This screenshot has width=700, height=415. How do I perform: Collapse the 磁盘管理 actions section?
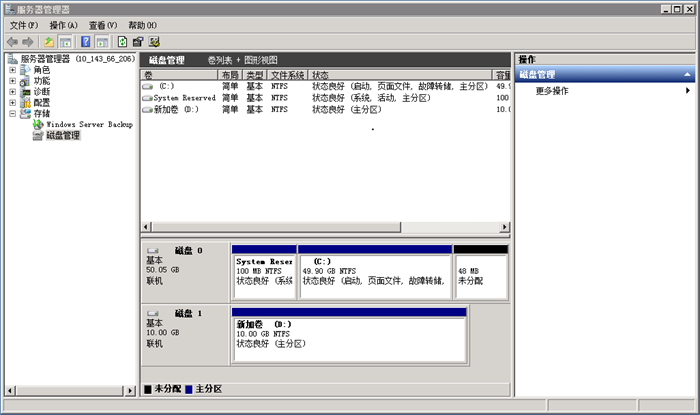pos(687,75)
